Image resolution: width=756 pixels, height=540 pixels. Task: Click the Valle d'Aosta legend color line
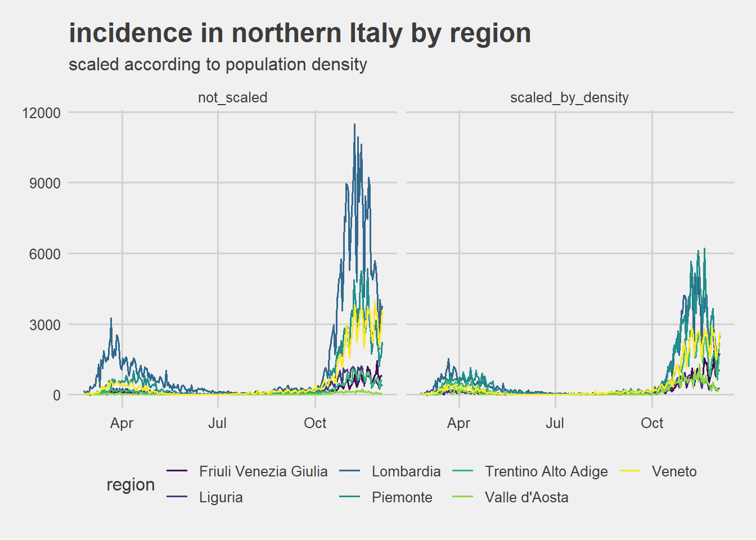463,497
